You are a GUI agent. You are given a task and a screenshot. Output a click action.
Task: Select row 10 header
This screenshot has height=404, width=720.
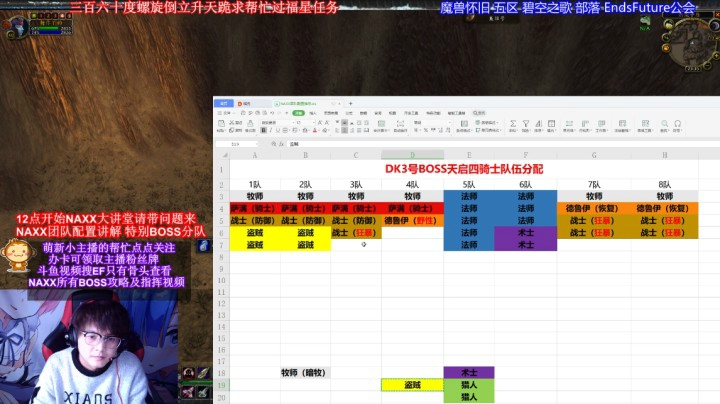221,280
